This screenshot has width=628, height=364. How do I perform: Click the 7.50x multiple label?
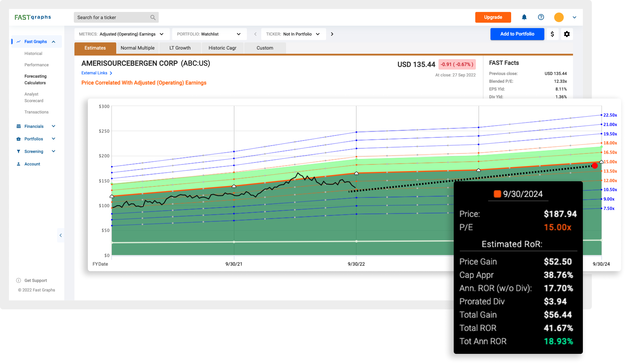click(609, 209)
